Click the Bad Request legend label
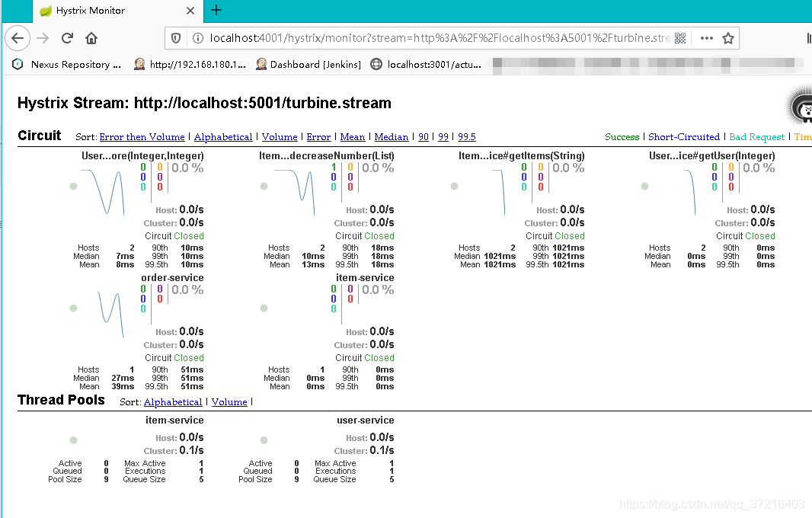 (x=757, y=137)
